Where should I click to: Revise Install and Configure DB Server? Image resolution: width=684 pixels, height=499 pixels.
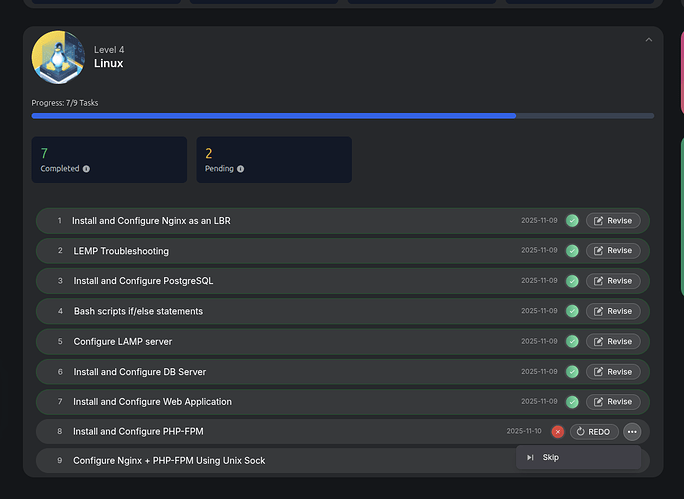pyautogui.click(x=613, y=372)
